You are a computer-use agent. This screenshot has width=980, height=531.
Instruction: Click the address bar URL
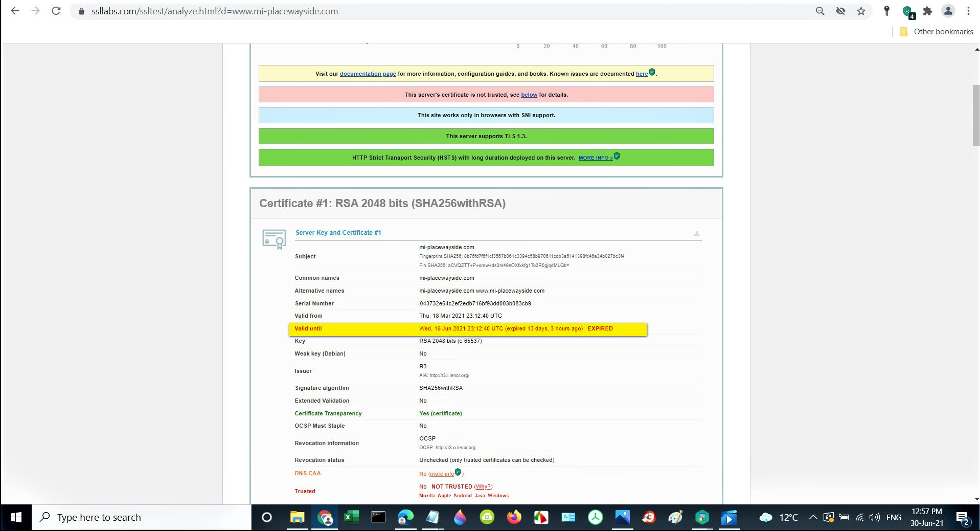point(215,11)
